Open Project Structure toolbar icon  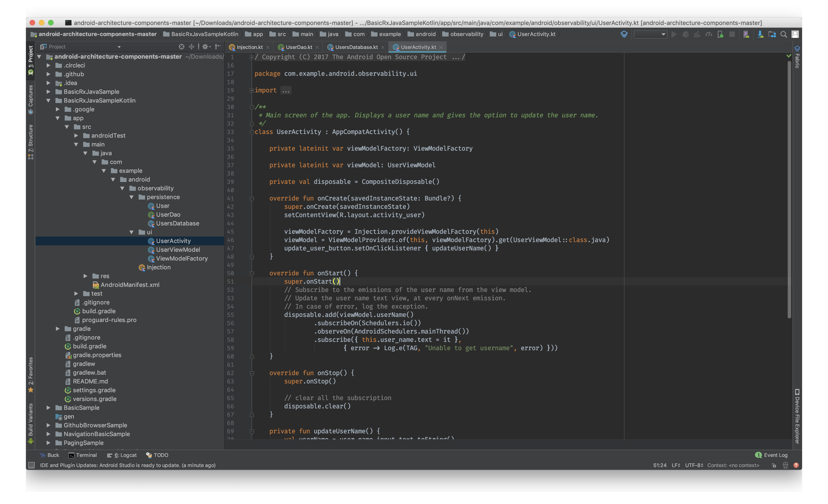pos(772,34)
